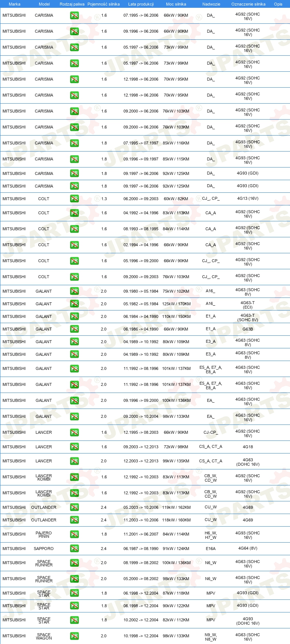The width and height of the screenshot is (290, 644).
Task: Click production years 06.1987 -> 08.1990
Action: pos(141,549)
